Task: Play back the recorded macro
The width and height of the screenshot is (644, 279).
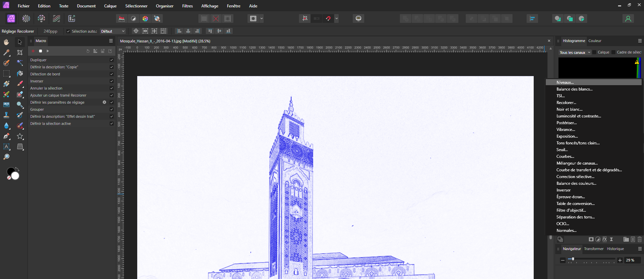Action: pos(48,51)
